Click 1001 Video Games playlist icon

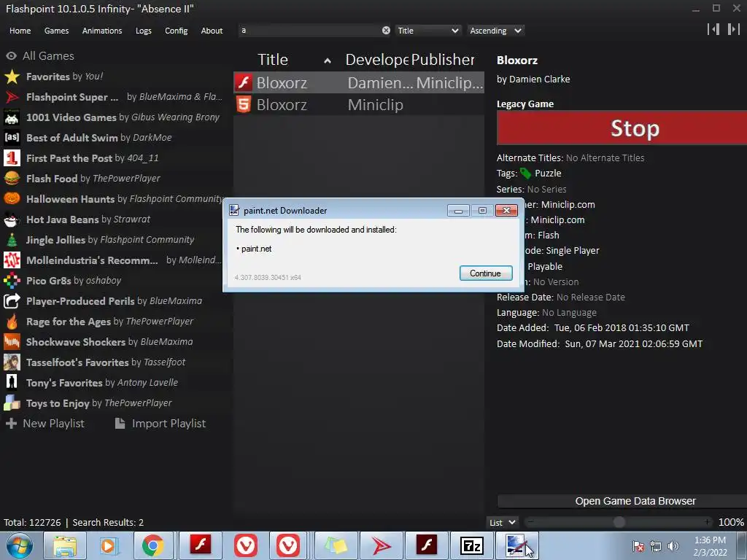(x=12, y=117)
